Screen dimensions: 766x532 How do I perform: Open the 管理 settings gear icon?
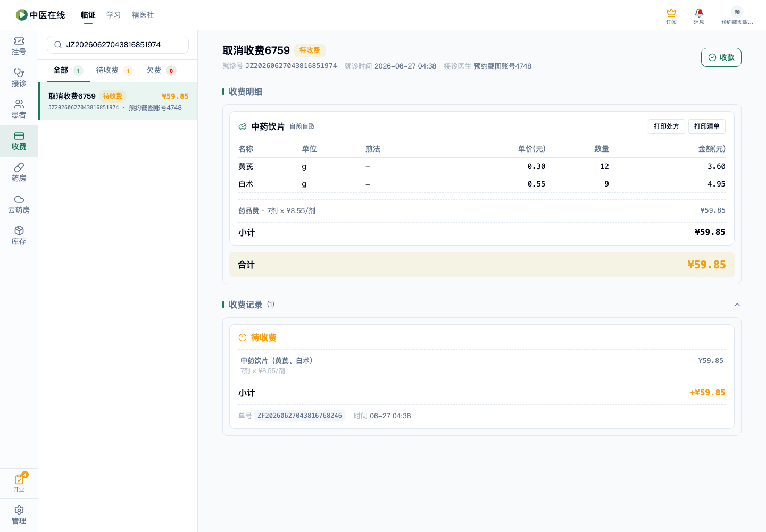(19, 510)
